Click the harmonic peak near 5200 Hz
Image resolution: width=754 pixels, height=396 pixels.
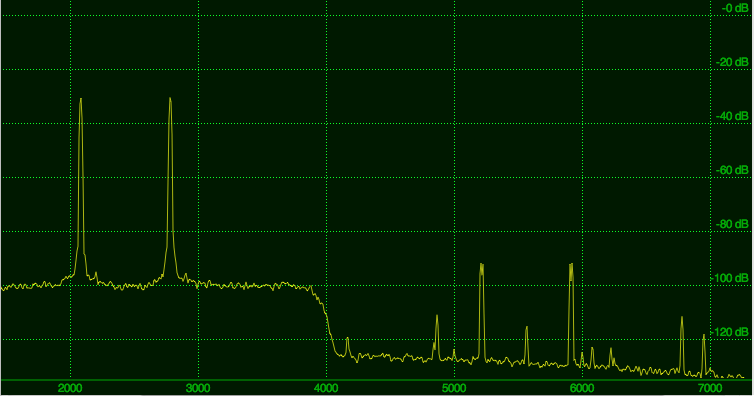coord(481,311)
